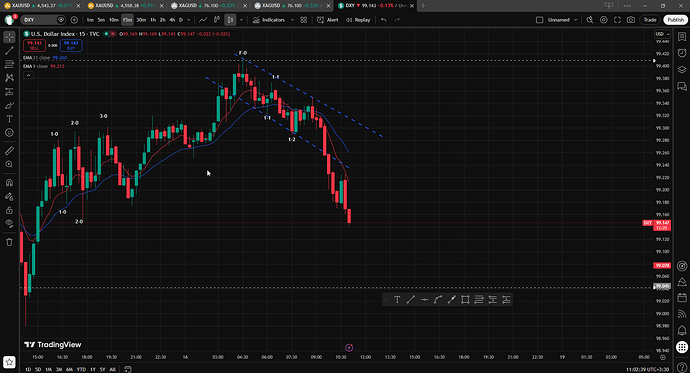Click the trash icon to remove drawings

(9, 242)
